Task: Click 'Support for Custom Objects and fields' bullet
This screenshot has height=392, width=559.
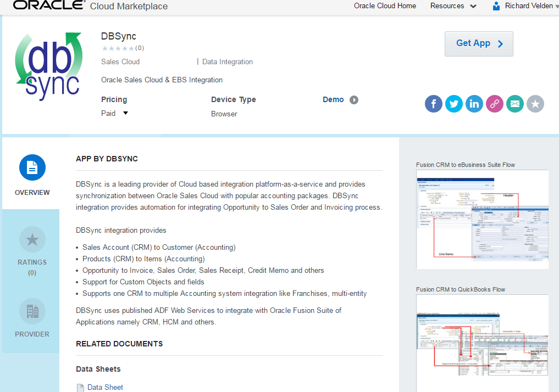Action: point(143,282)
